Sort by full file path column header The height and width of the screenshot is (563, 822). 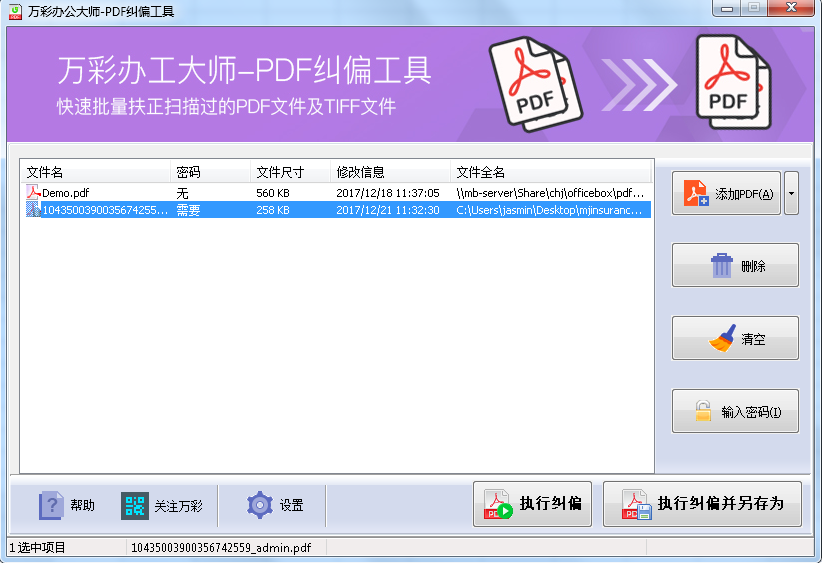[x=550, y=172]
